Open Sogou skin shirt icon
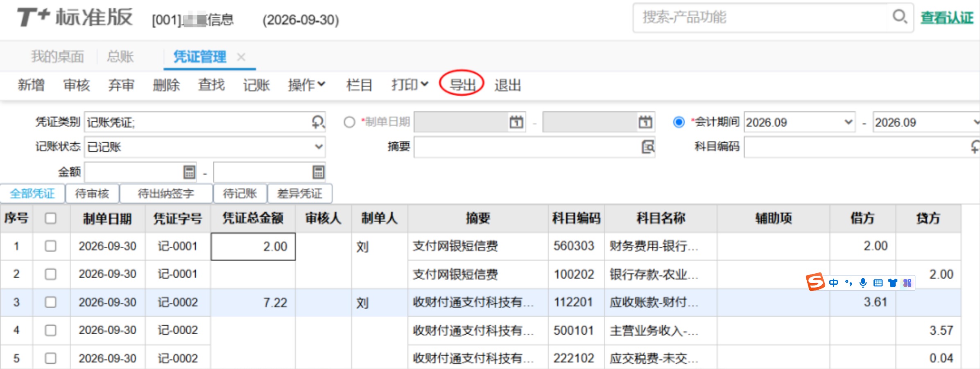 [x=893, y=283]
